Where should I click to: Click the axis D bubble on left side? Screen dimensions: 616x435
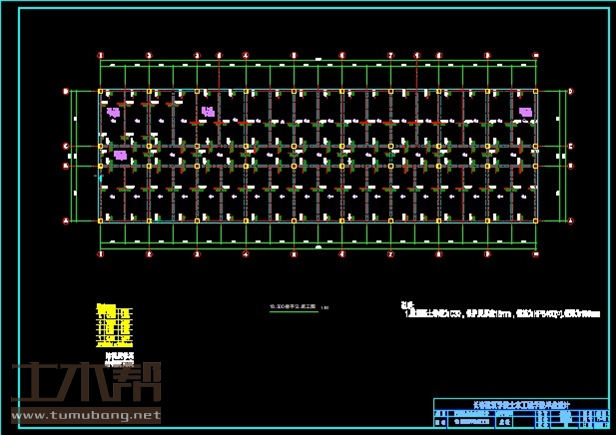(x=66, y=92)
